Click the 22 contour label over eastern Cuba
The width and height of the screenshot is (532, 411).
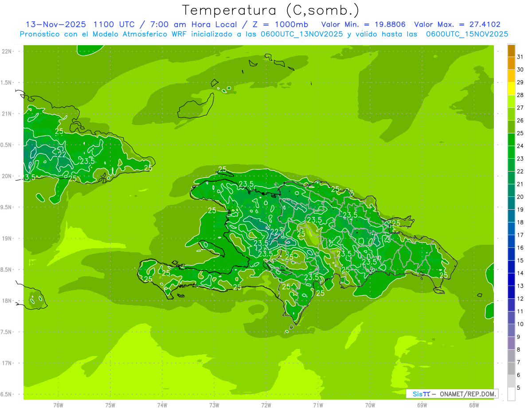[62, 154]
